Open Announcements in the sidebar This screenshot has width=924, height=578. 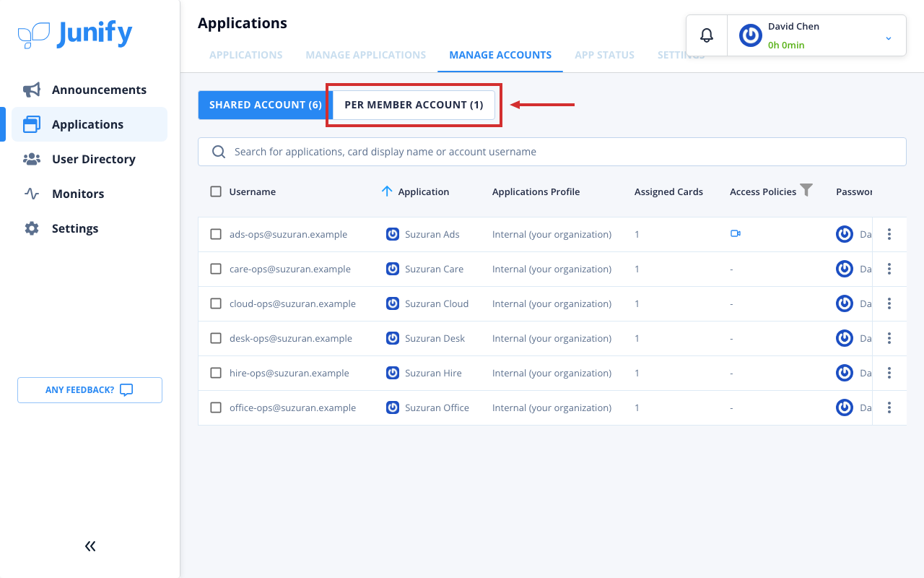[x=90, y=90]
